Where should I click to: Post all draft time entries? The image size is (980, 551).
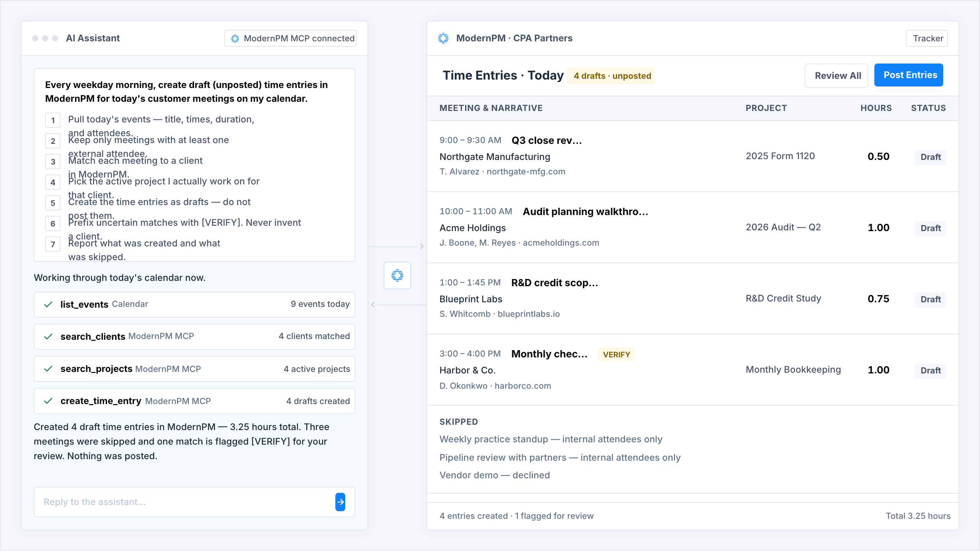[909, 75]
